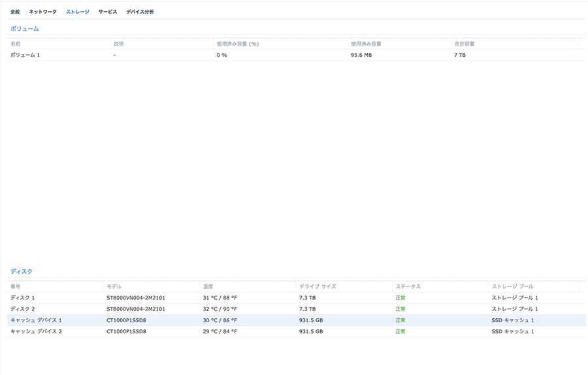Go to the サービス tab
This screenshot has height=375, width=588.
point(108,12)
